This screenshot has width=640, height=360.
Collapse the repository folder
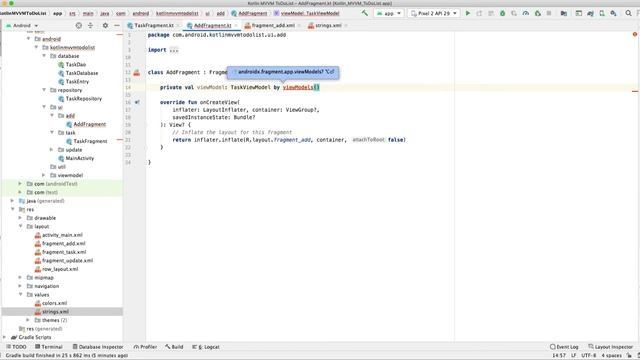[44, 90]
